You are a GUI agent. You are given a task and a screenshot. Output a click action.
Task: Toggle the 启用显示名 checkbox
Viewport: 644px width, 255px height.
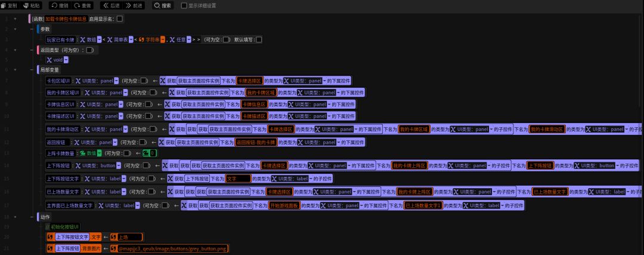pos(119,19)
